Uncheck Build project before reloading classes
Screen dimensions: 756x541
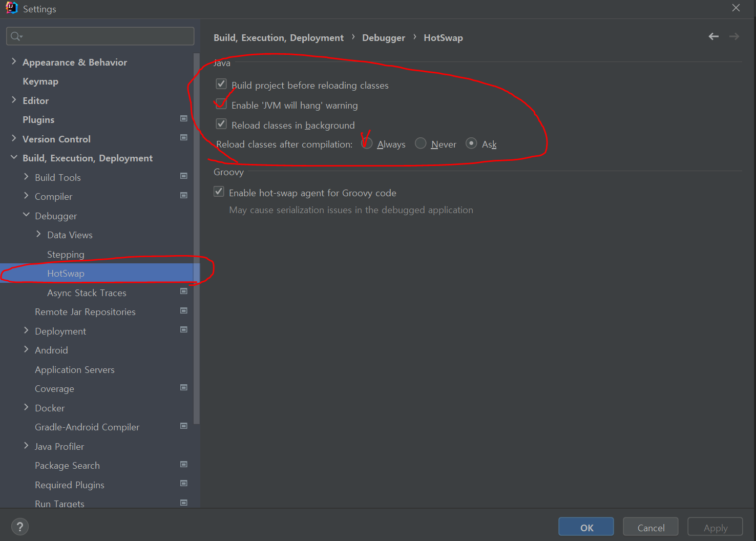pyautogui.click(x=221, y=84)
